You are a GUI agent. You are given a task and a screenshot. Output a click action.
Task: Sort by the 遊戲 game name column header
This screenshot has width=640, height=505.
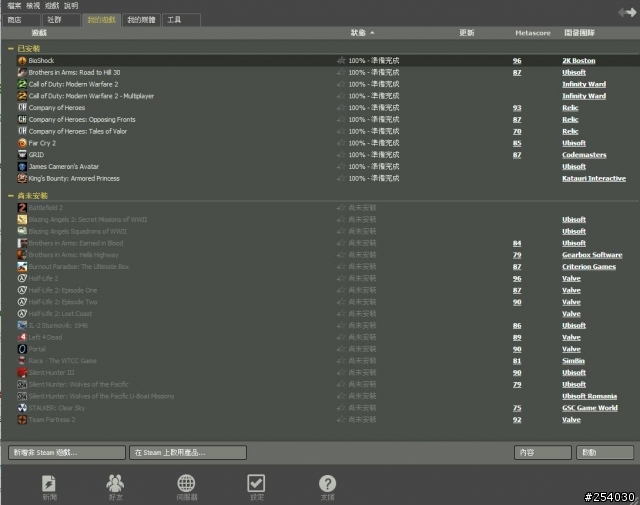click(x=39, y=33)
